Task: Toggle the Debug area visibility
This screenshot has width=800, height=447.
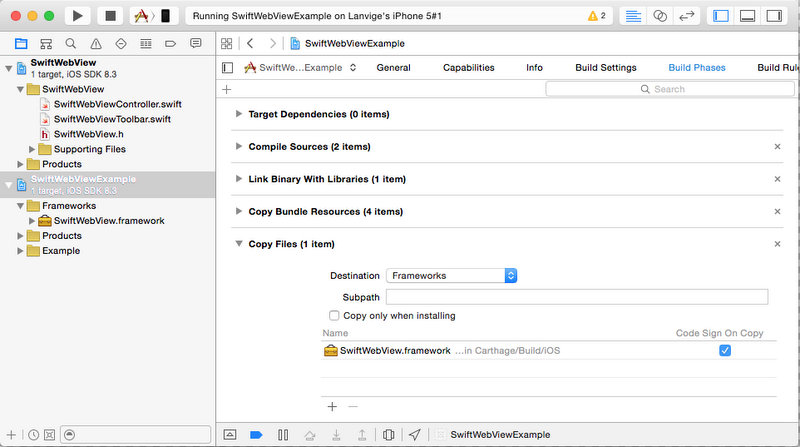Action: [747, 16]
